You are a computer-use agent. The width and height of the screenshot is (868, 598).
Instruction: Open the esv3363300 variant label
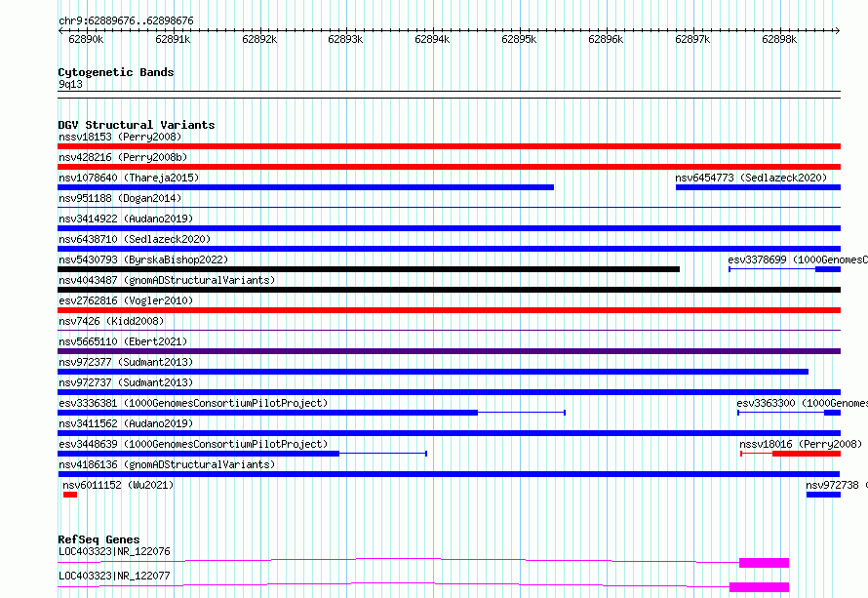click(x=802, y=403)
